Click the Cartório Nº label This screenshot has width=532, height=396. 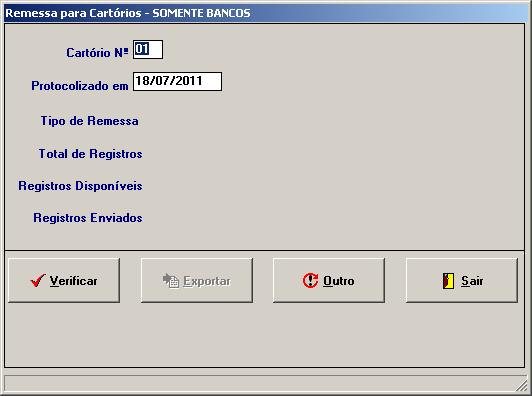[x=97, y=53]
